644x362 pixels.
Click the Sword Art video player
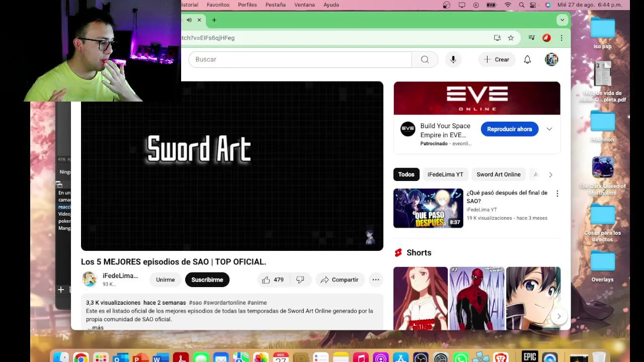pyautogui.click(x=232, y=166)
